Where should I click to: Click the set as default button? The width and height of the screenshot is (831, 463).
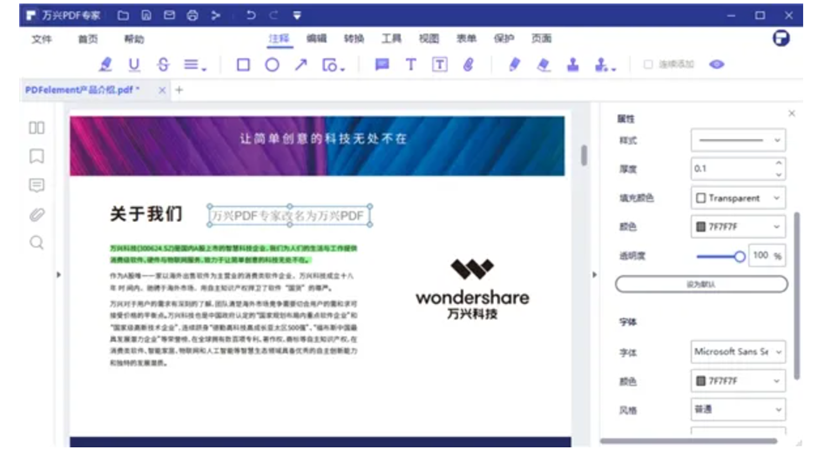(x=701, y=284)
